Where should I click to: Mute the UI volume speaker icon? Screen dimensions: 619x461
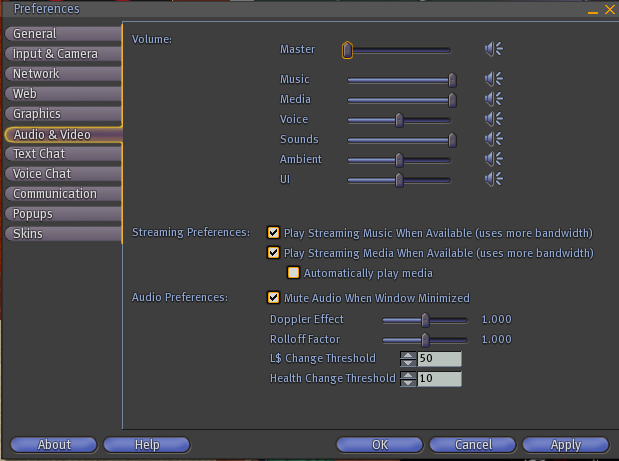pyautogui.click(x=493, y=179)
